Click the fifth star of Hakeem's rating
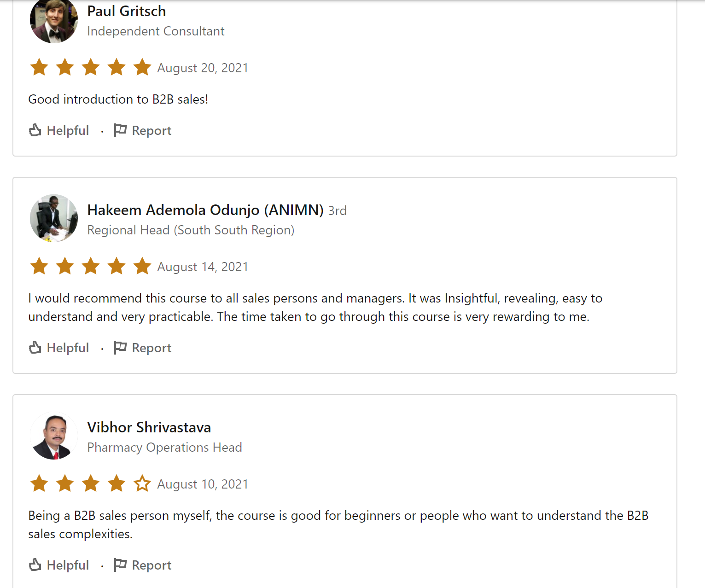The image size is (705, 588). coord(142,266)
